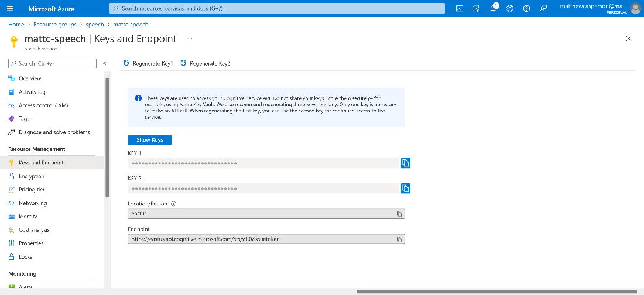The width and height of the screenshot is (644, 295).
Task: Click the Show Keys button
Action: tap(149, 140)
